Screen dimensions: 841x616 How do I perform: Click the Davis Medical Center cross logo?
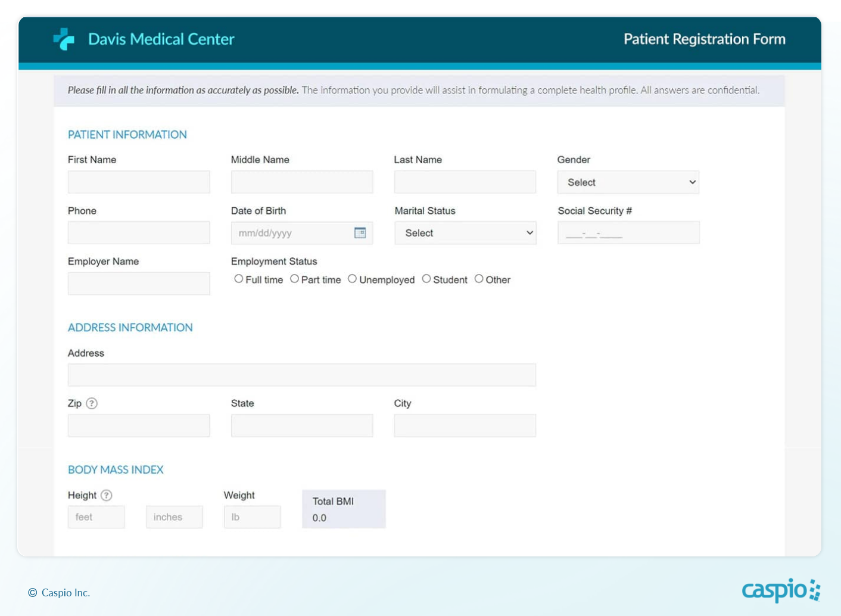pyautogui.click(x=64, y=39)
